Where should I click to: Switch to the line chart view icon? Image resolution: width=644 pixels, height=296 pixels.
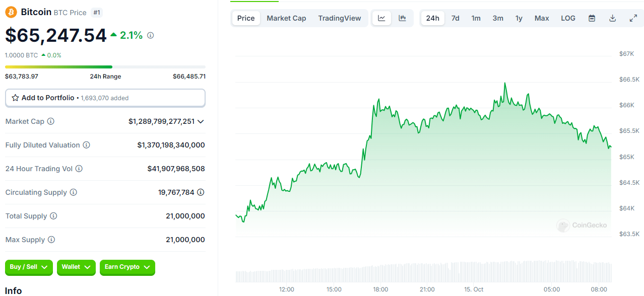click(x=381, y=18)
